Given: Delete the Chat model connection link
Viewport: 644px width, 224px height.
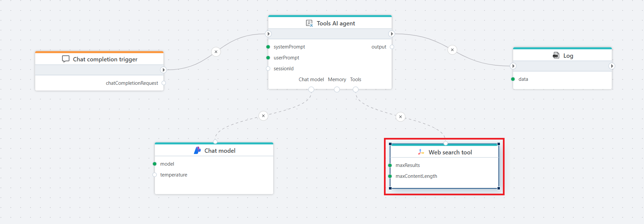Looking at the screenshot, I should click(x=263, y=116).
